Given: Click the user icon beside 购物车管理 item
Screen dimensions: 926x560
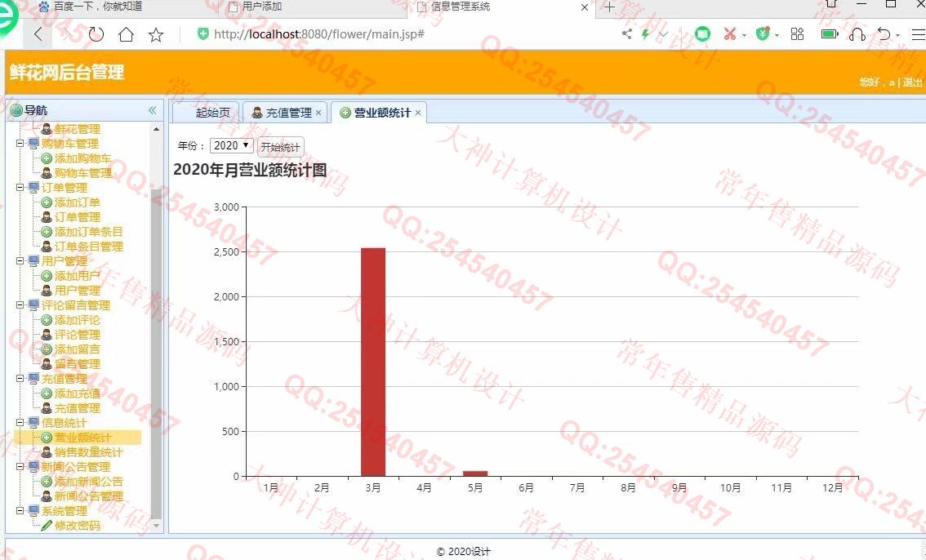Looking at the screenshot, I should [47, 173].
